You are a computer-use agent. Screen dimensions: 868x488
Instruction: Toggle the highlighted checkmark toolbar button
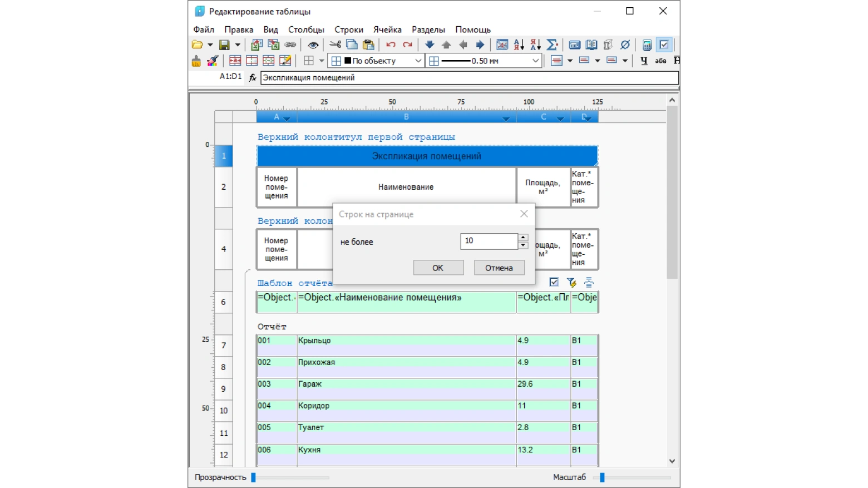[x=664, y=45]
